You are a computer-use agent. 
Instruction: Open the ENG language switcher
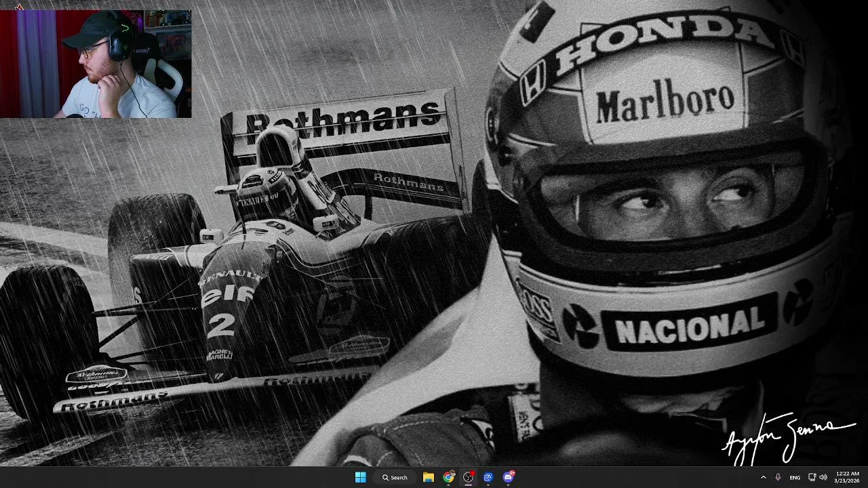(795, 477)
